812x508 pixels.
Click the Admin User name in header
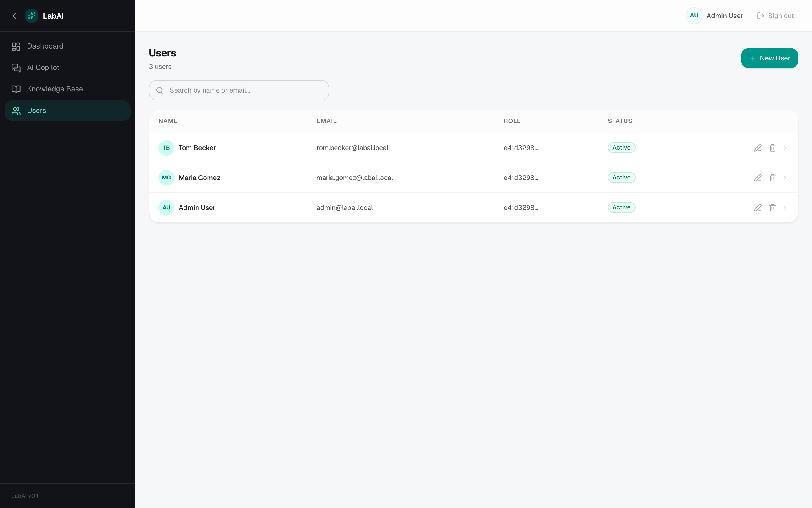pyautogui.click(x=724, y=16)
